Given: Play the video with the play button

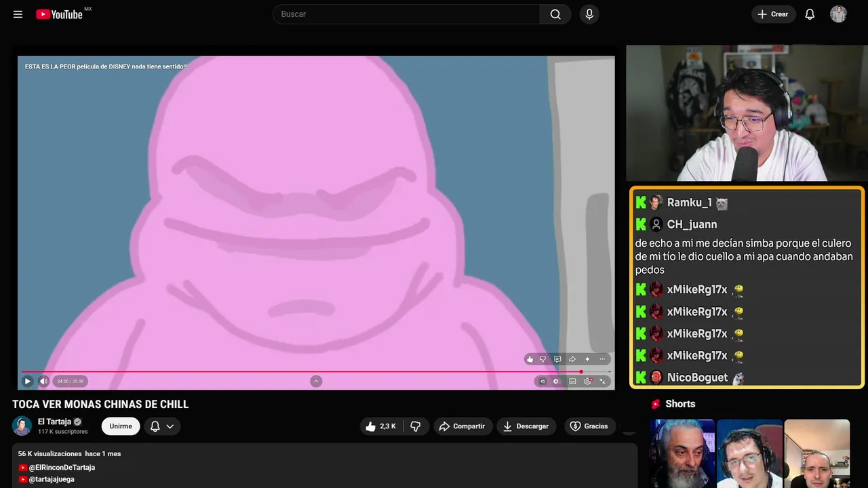Looking at the screenshot, I should coord(27,381).
